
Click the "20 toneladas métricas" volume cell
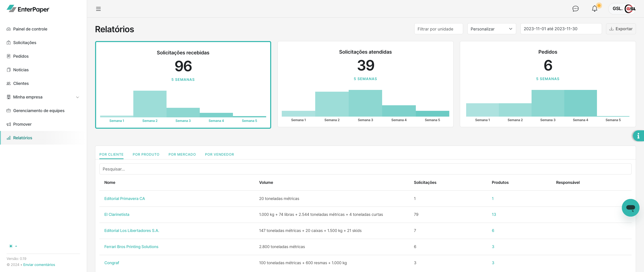279,198
